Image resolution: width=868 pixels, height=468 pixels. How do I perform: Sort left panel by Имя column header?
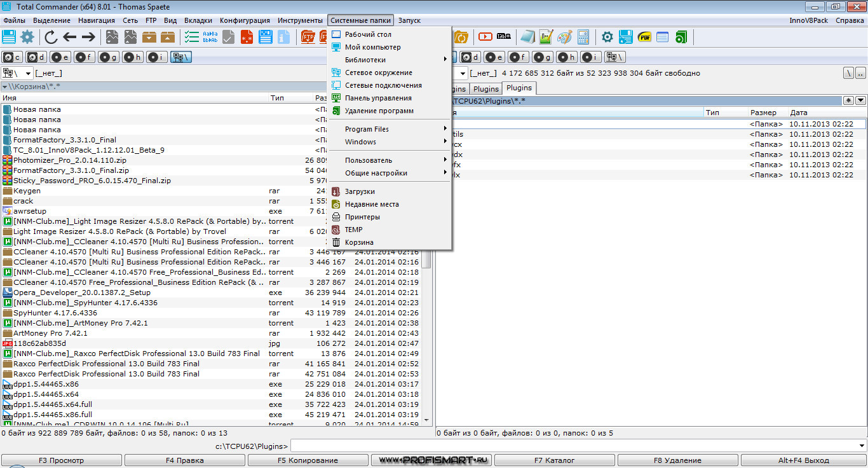[x=134, y=98]
